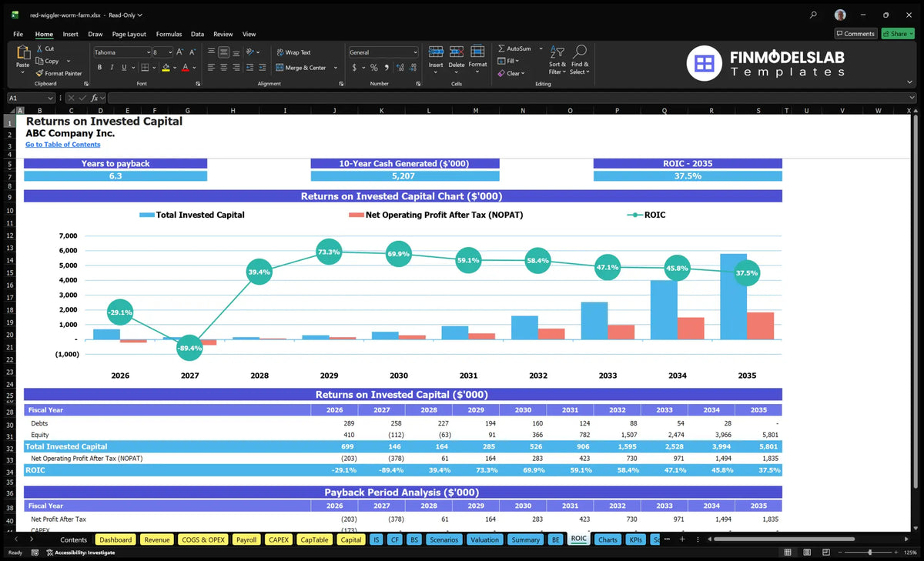Open the General number format dropdown
The width and height of the screenshot is (924, 561).
(415, 52)
